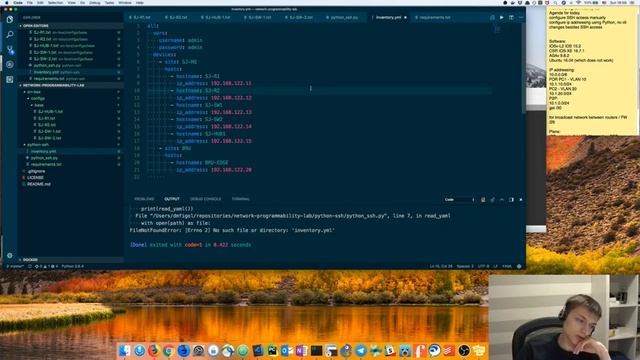
Task: Open the yellow Stickies note window
Action: tap(592, 71)
